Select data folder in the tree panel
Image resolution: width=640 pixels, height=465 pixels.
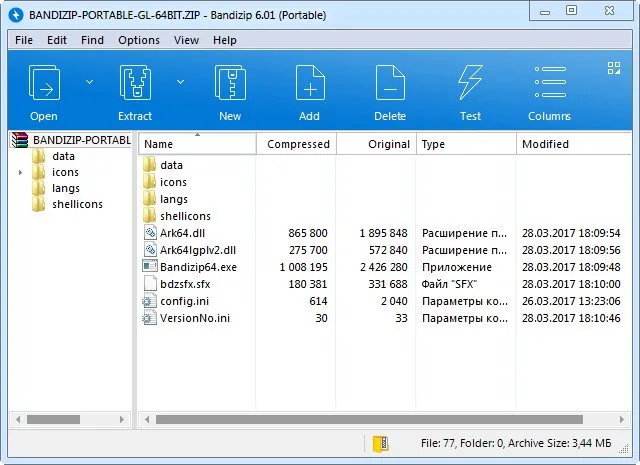tap(63, 156)
